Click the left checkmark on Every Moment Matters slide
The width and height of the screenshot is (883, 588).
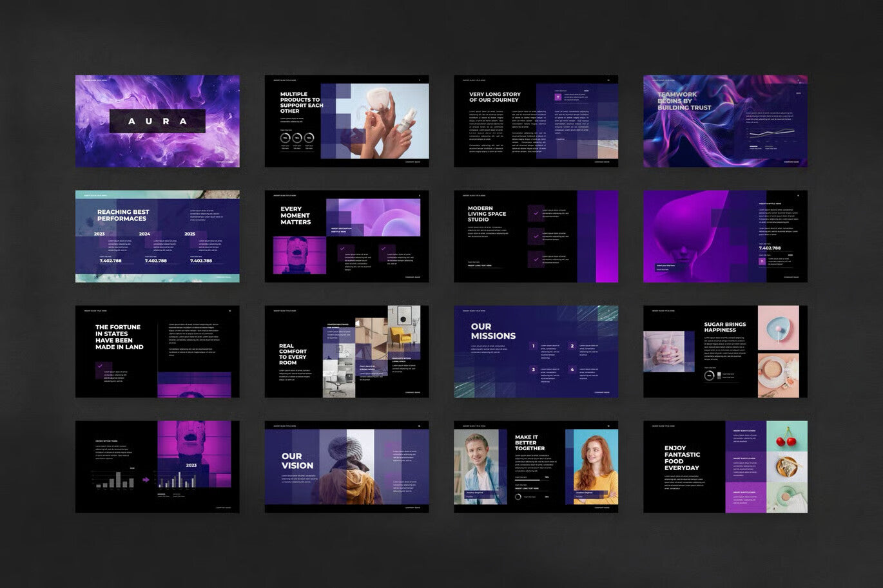tap(343, 249)
